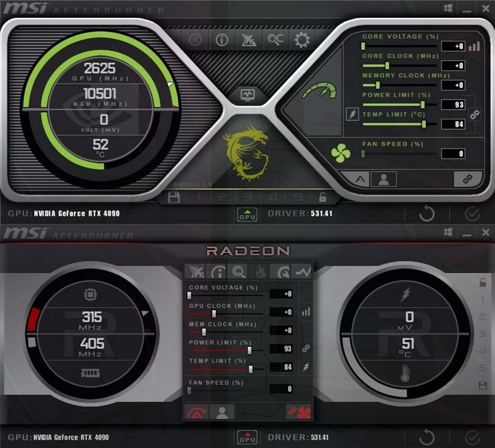
Task: Toggle profile lock in green skin profiles bar
Action: click(322, 197)
